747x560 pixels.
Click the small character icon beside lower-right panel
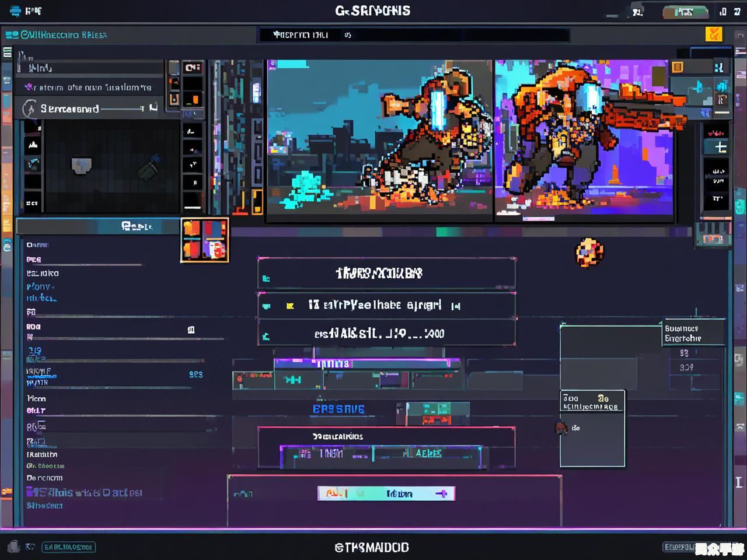pos(561,428)
